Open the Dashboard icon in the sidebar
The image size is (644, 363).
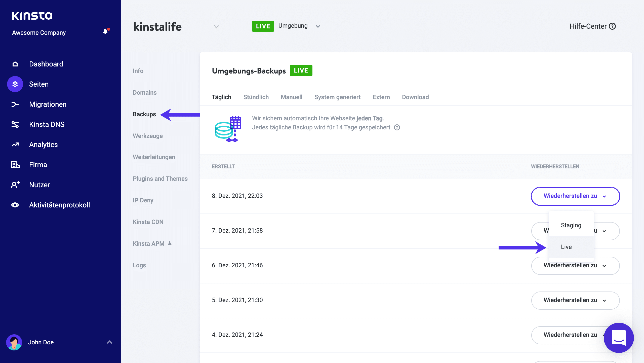(15, 64)
